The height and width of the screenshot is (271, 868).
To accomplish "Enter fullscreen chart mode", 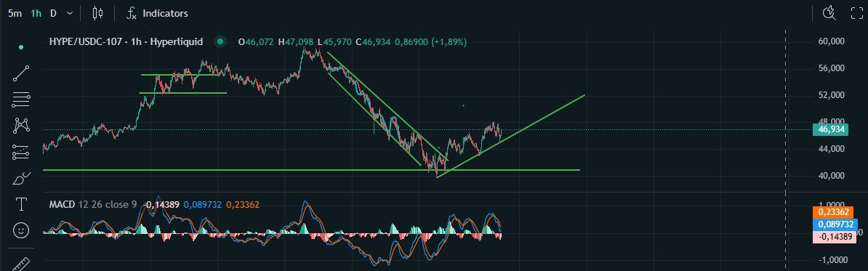I will point(857,13).
